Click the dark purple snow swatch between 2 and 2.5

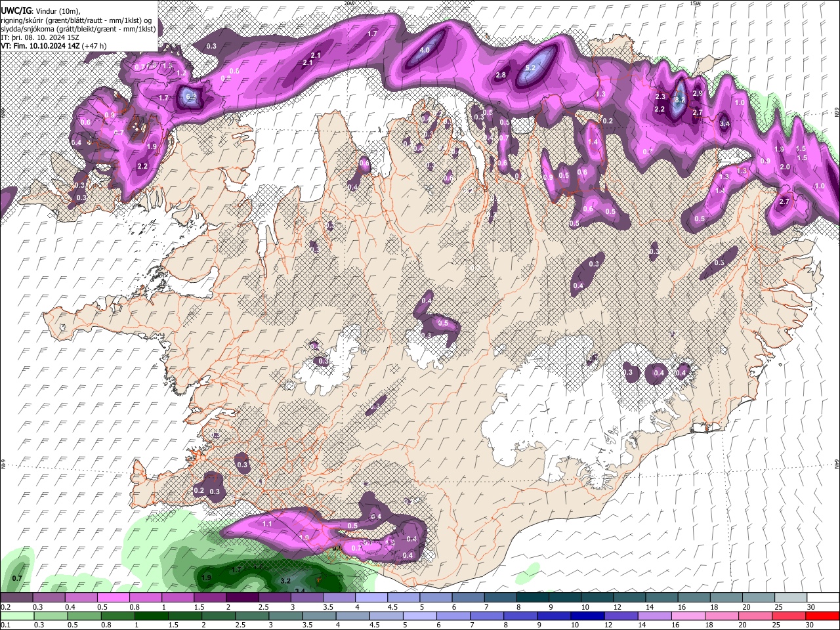[x=241, y=598]
